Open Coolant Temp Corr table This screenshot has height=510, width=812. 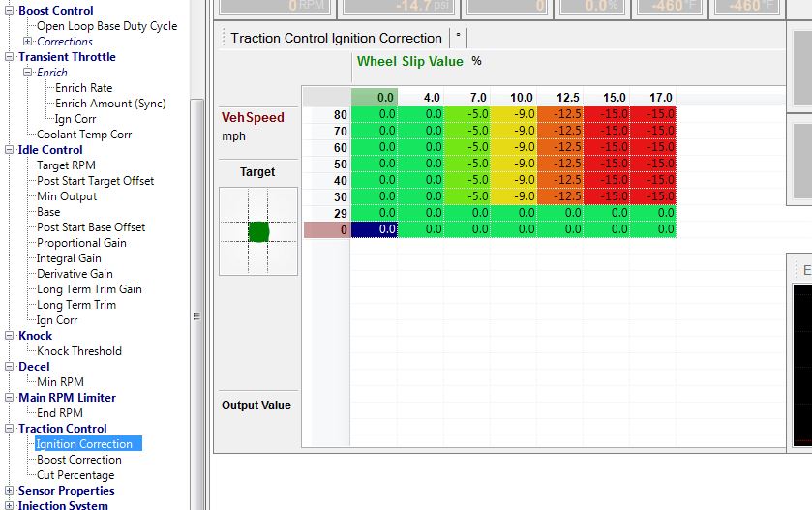[x=84, y=135]
